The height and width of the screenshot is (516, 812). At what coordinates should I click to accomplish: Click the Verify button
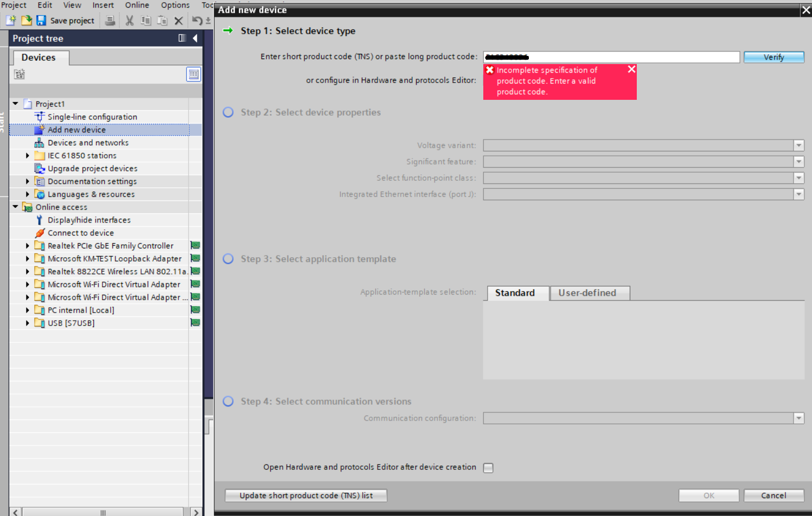[x=773, y=57]
